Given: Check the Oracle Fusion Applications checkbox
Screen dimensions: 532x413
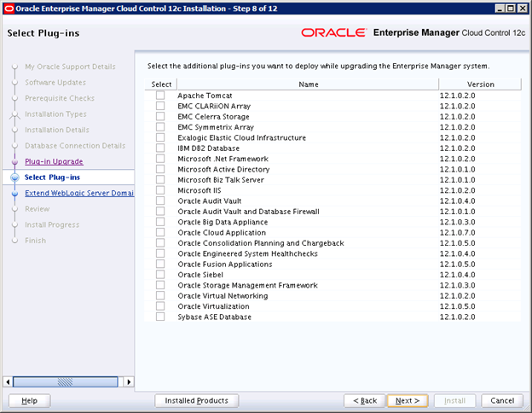Looking at the screenshot, I should pos(160,264).
